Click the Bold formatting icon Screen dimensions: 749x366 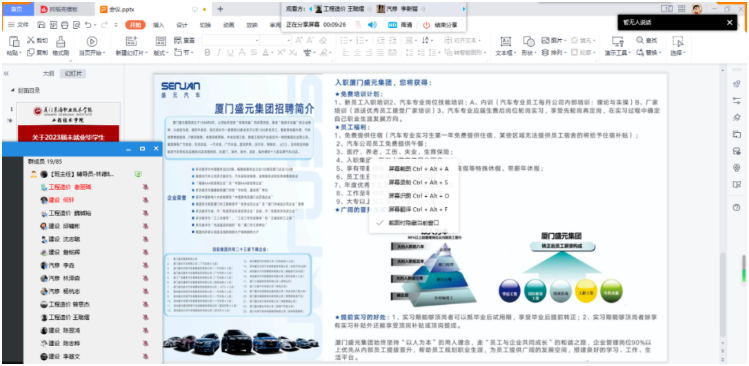[207, 53]
